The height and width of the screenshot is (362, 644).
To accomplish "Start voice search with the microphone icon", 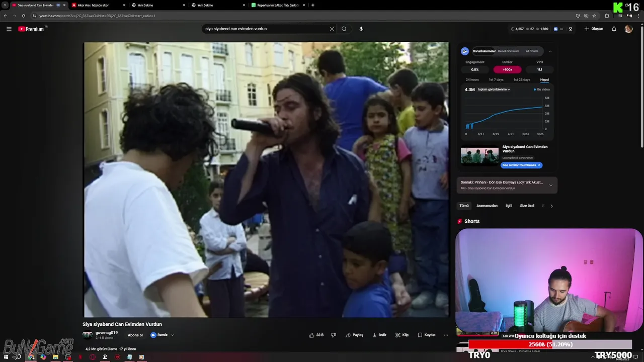I will (361, 29).
